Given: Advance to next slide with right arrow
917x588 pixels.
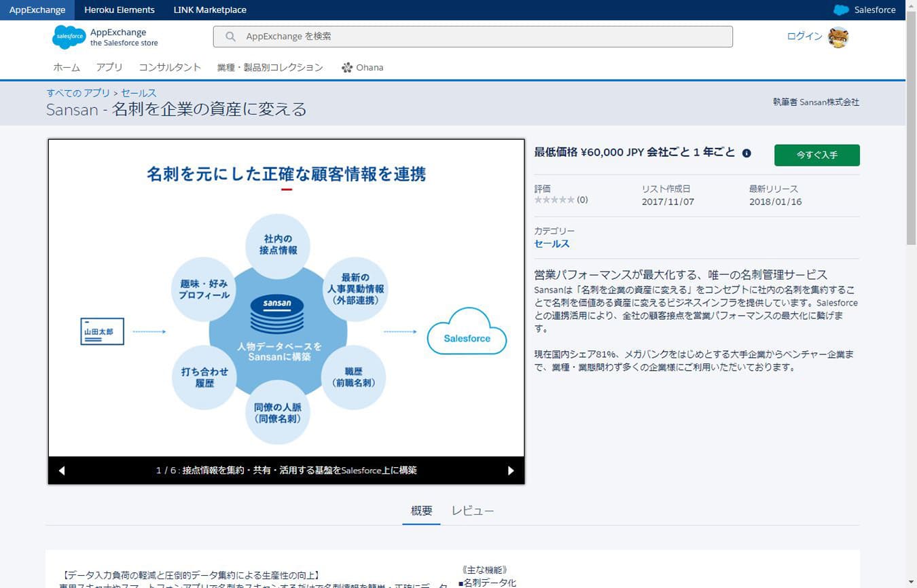Looking at the screenshot, I should [511, 471].
